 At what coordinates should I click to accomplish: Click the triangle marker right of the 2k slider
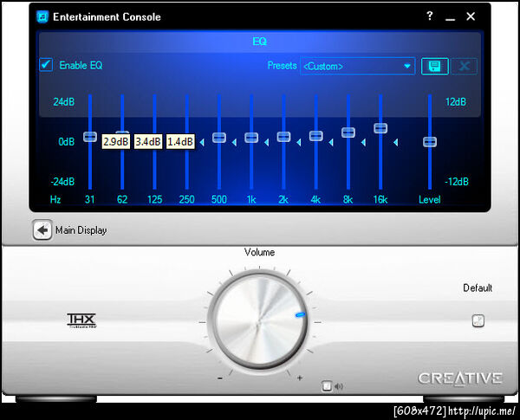(299, 143)
